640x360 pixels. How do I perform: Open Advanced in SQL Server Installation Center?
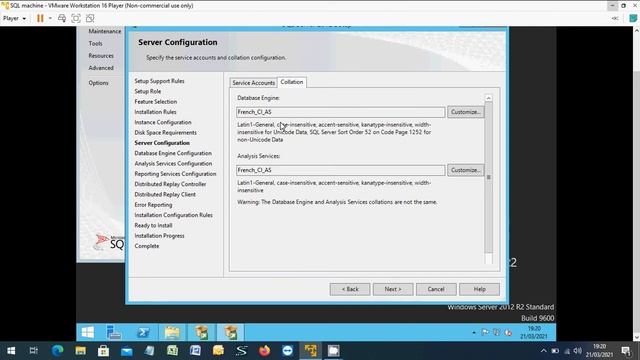(101, 68)
